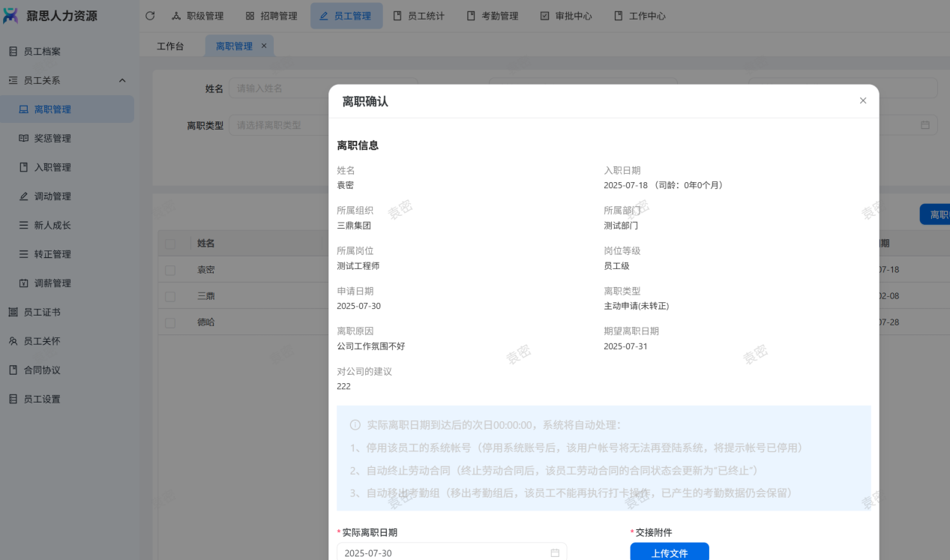Image resolution: width=950 pixels, height=560 pixels.
Task: Open 员工档案 in the sidebar
Action: 42,52
